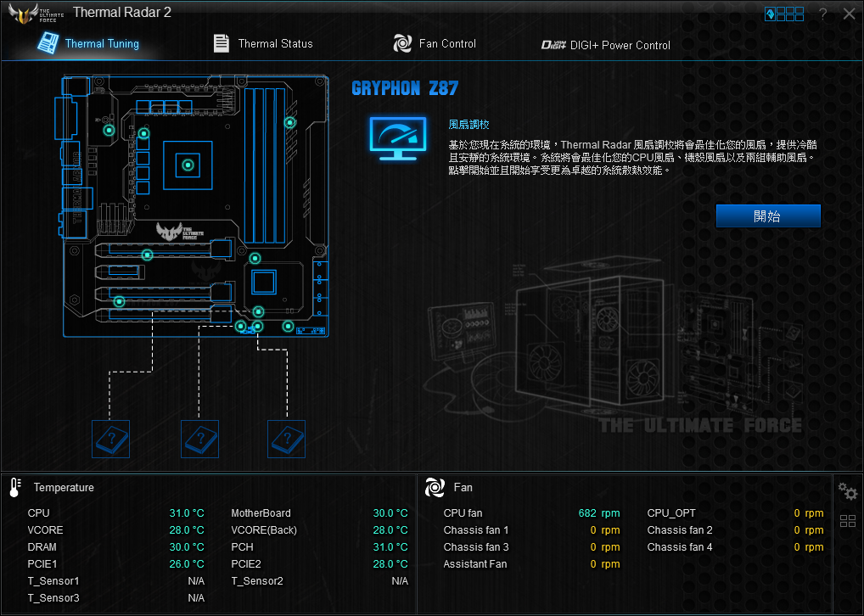Click the sensor dot beside the DRAM slots

pos(289,123)
